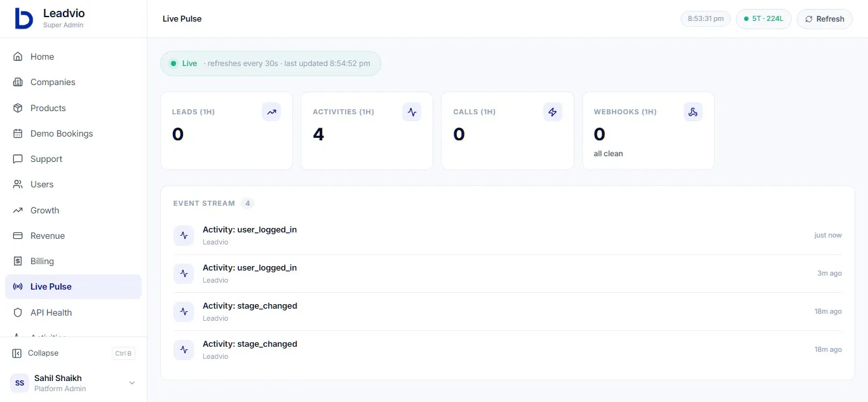Click the webhook icon on Webhooks card
This screenshot has height=402, width=868.
point(693,112)
